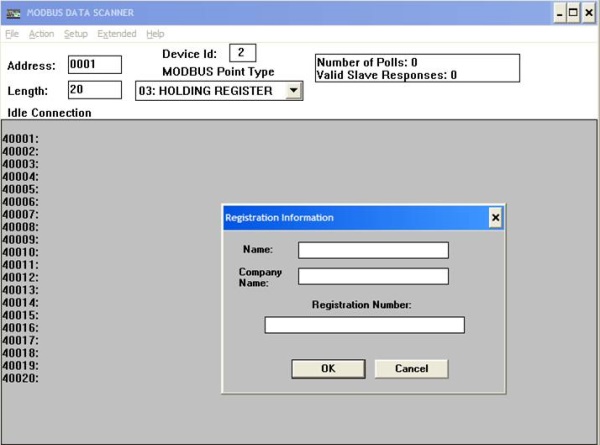The width and height of the screenshot is (600, 445).
Task: Click the Name field in Registration dialog
Action: click(x=373, y=250)
